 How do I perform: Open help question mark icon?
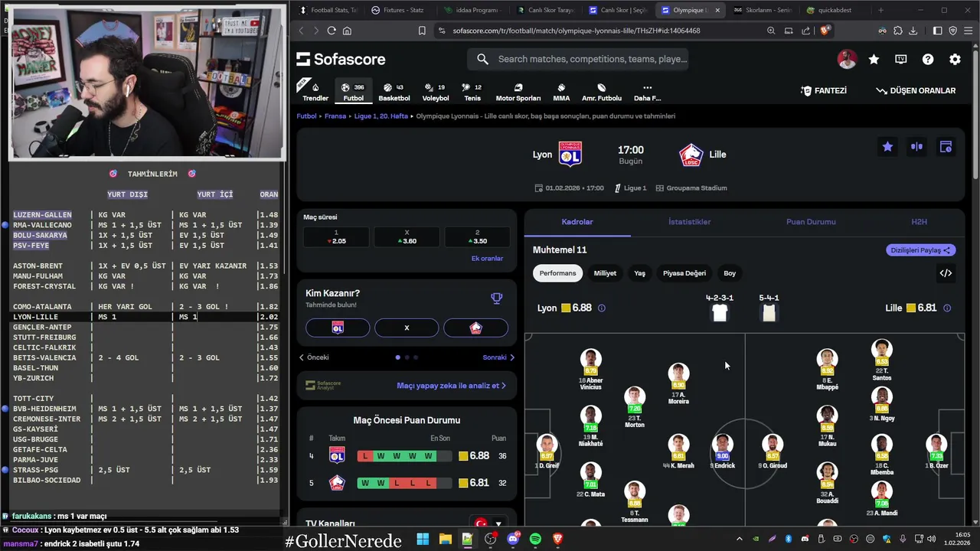tap(928, 59)
